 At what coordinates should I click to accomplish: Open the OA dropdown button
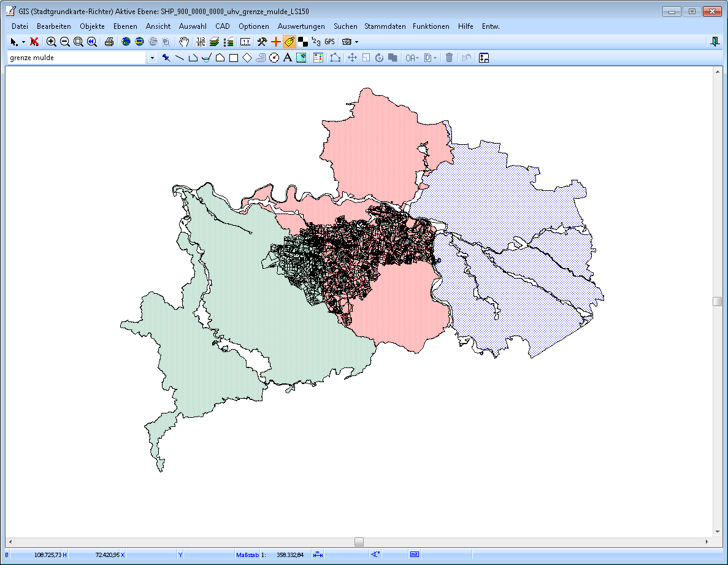click(412, 58)
